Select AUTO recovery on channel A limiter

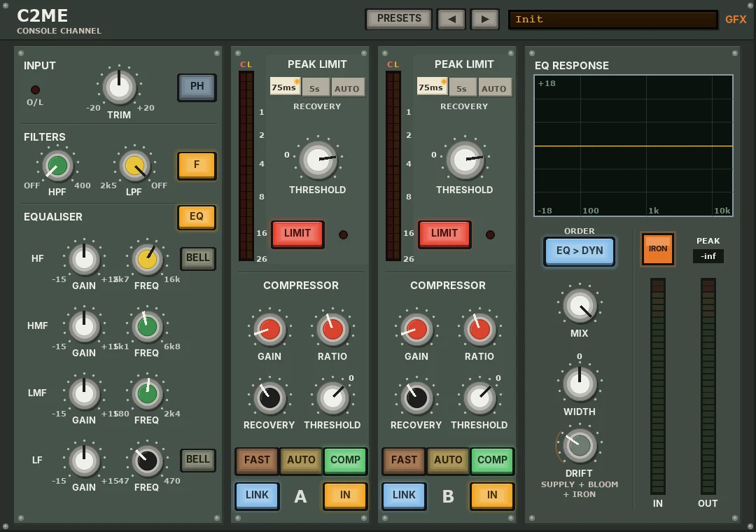tap(348, 87)
